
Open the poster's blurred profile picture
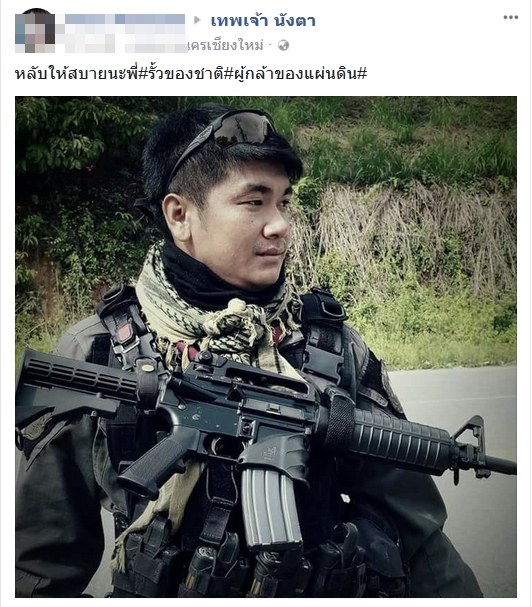tap(35, 33)
